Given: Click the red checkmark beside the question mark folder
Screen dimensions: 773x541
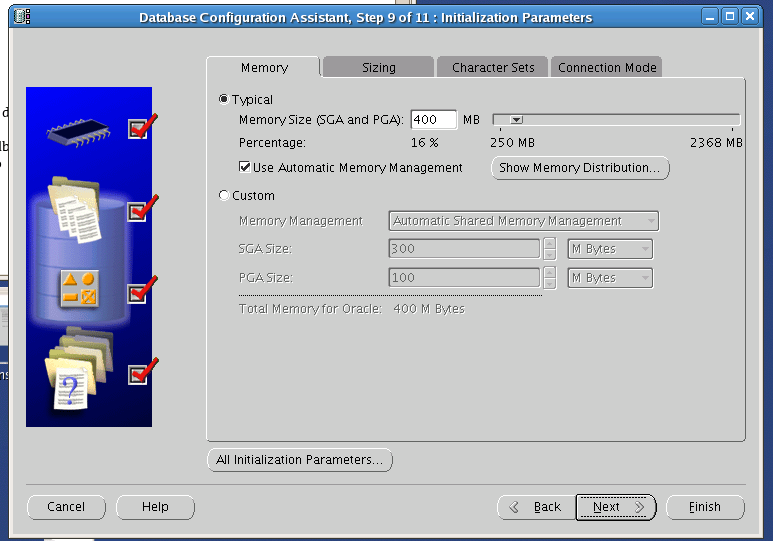Looking at the screenshot, I should (x=142, y=371).
